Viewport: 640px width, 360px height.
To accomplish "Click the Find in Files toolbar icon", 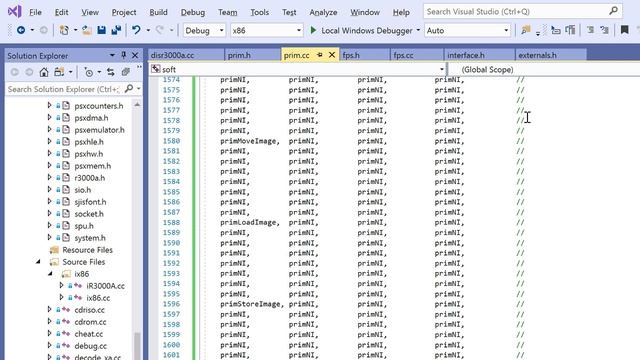I will [526, 30].
